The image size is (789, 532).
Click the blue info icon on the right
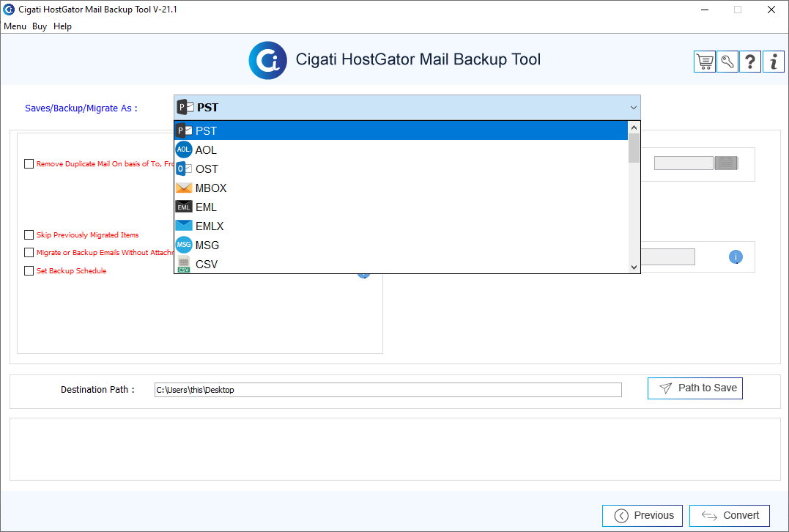(x=736, y=257)
